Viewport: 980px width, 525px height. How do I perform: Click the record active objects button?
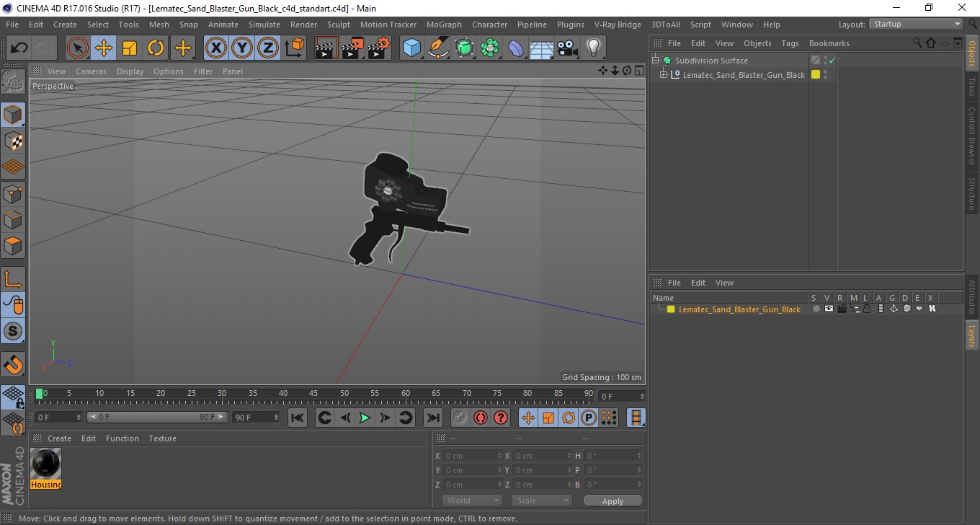click(460, 418)
